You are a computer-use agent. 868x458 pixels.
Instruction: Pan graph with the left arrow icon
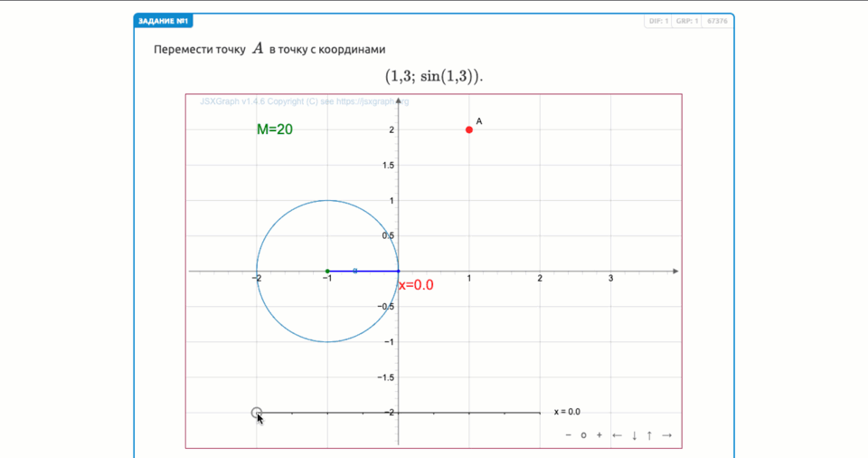[x=618, y=435]
